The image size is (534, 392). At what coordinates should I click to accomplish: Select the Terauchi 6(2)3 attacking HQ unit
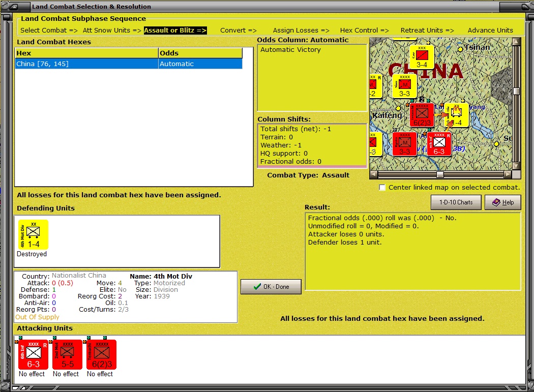[101, 354]
